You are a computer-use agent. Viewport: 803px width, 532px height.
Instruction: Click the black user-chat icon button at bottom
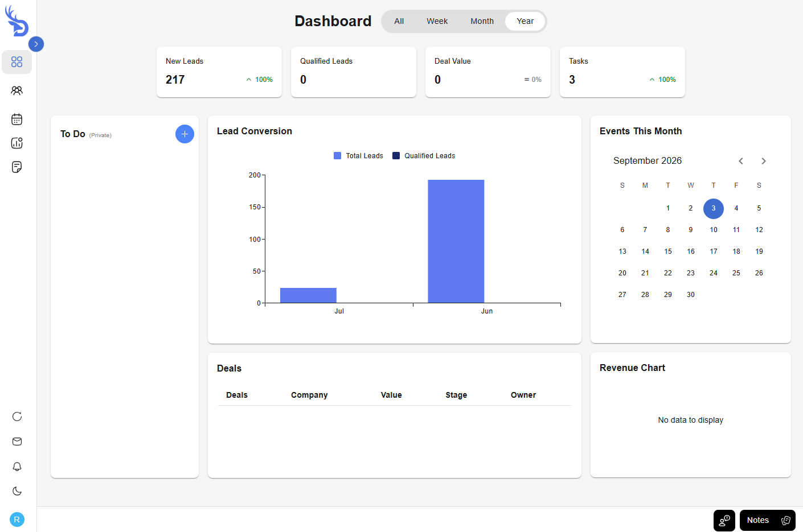[x=724, y=521]
